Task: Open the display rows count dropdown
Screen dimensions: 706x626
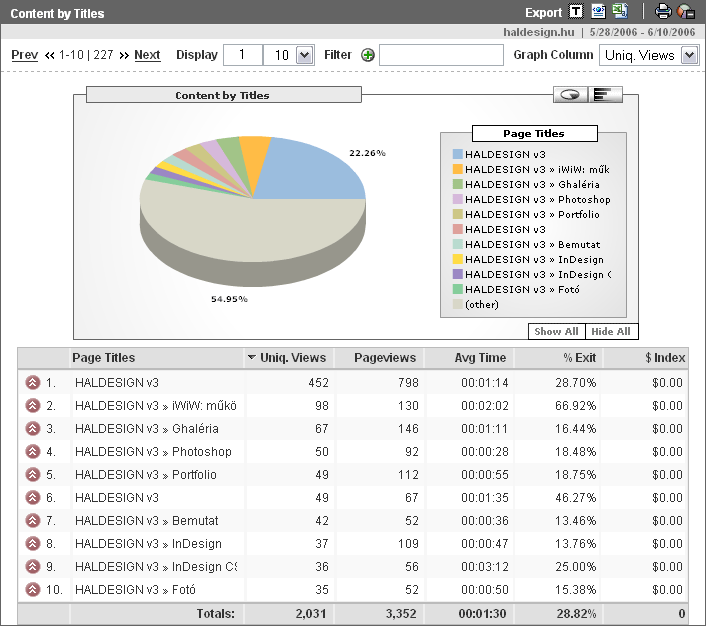Action: (305, 55)
